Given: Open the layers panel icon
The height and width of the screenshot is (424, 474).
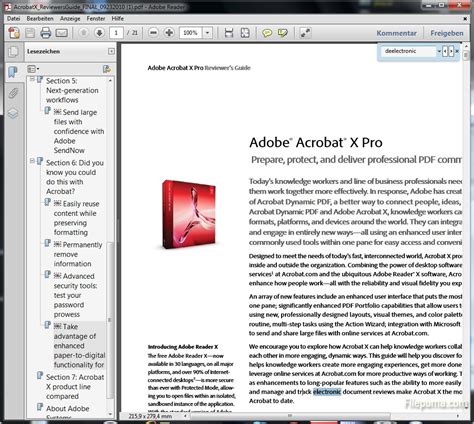Looking at the screenshot, I should tap(13, 114).
